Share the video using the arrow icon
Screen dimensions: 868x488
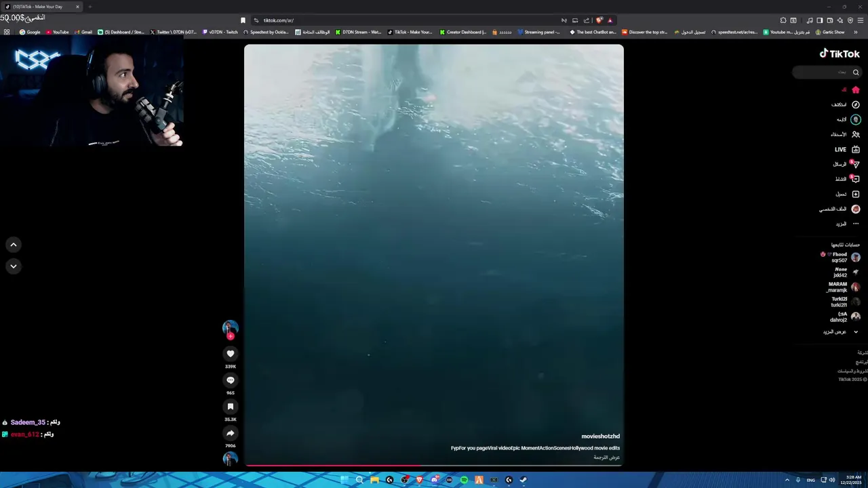[231, 433]
